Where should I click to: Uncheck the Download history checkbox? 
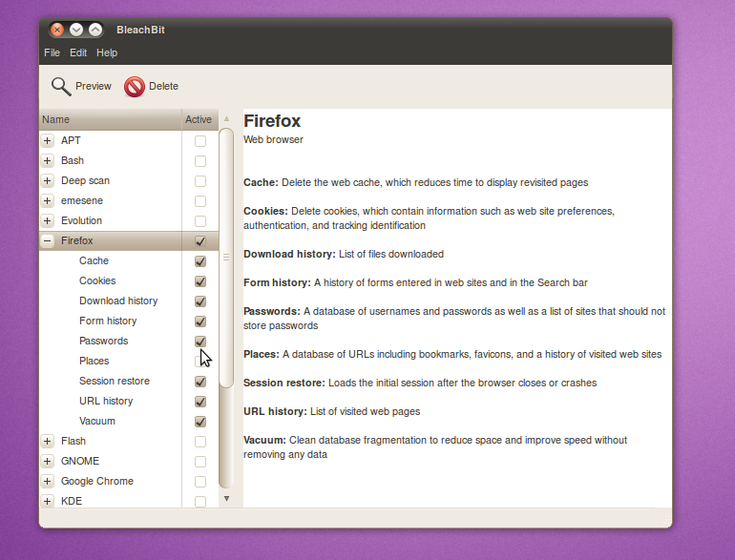coord(200,301)
